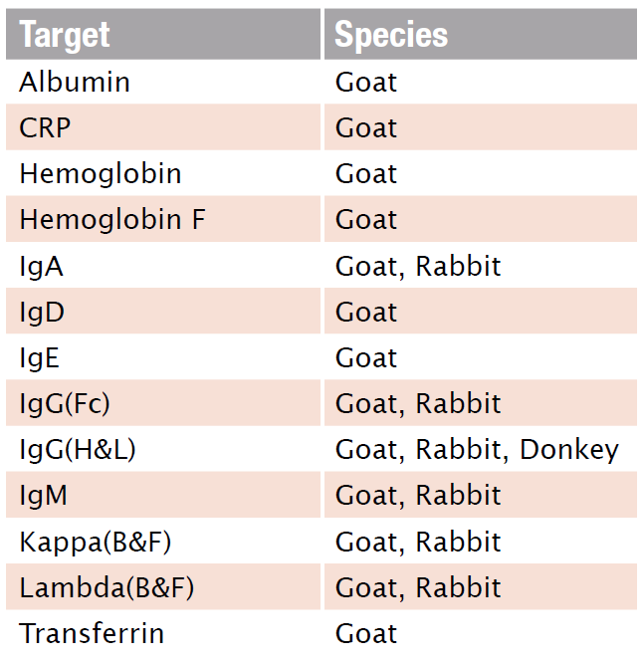Click the IgE target entry
The height and width of the screenshot is (663, 644).
click(40, 357)
